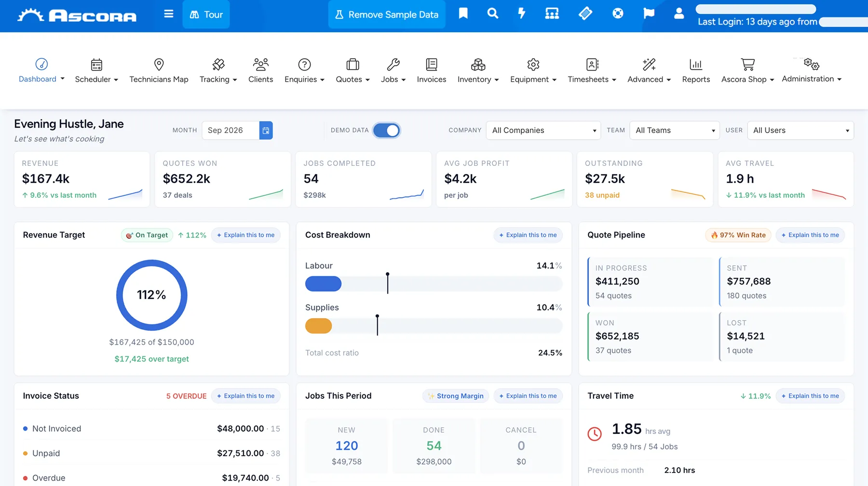
Task: Click the Labour cost progress bar
Action: point(434,284)
